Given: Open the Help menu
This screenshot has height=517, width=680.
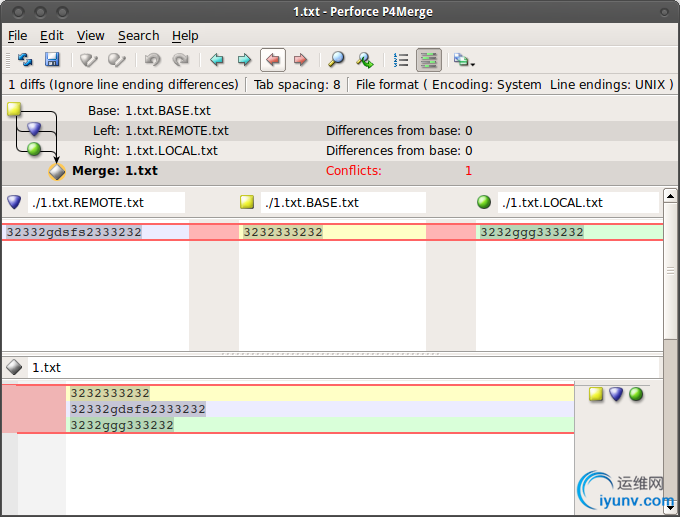Looking at the screenshot, I should click(185, 36).
